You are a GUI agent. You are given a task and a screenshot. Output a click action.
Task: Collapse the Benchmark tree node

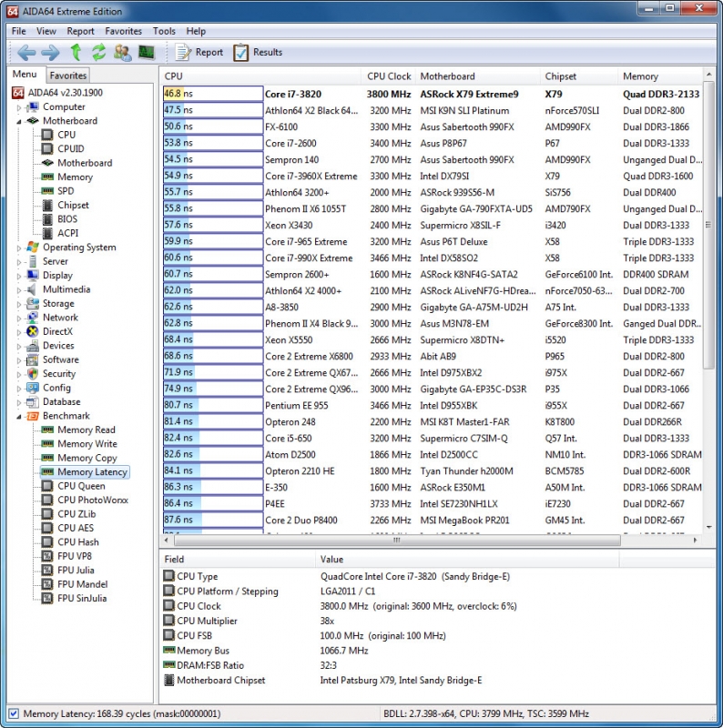pyautogui.click(x=19, y=417)
